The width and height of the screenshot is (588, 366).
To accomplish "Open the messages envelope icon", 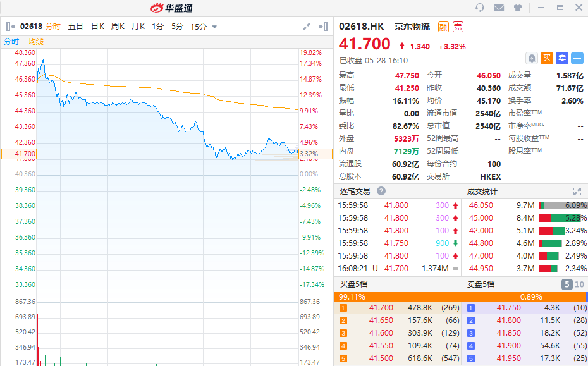I will point(499,8).
